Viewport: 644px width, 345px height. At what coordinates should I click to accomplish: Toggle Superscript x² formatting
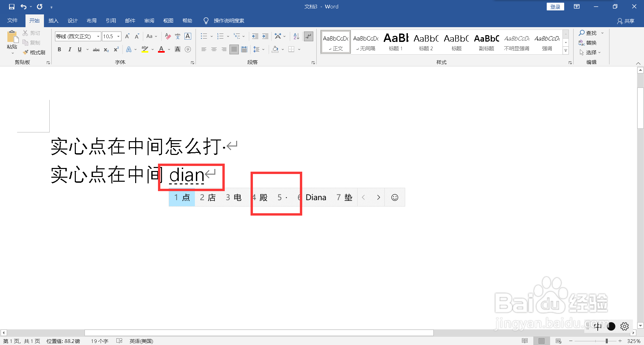click(x=116, y=49)
